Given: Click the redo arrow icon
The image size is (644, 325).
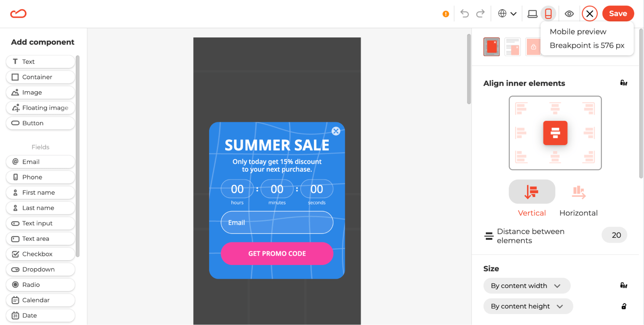Looking at the screenshot, I should (480, 14).
